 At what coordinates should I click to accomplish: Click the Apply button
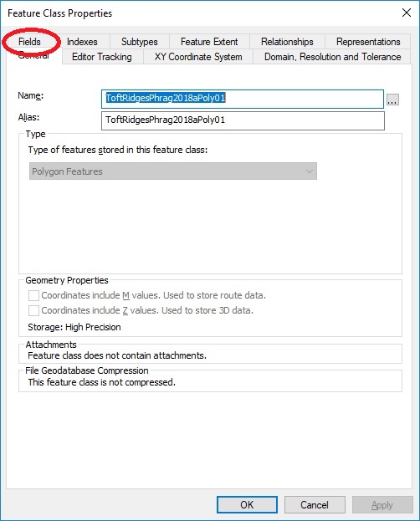point(382,505)
